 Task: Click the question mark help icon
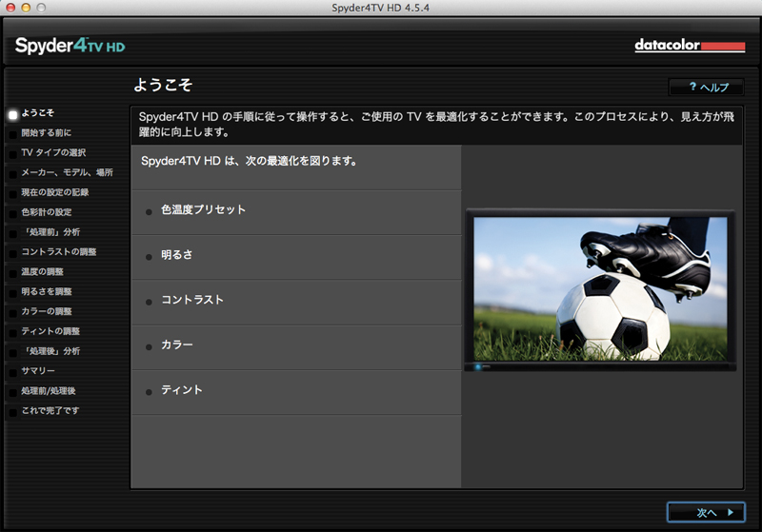[x=692, y=87]
